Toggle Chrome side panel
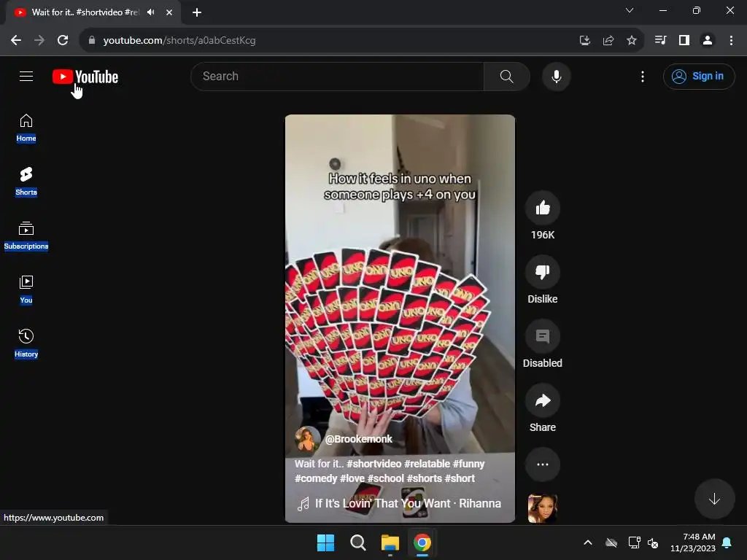 tap(684, 41)
